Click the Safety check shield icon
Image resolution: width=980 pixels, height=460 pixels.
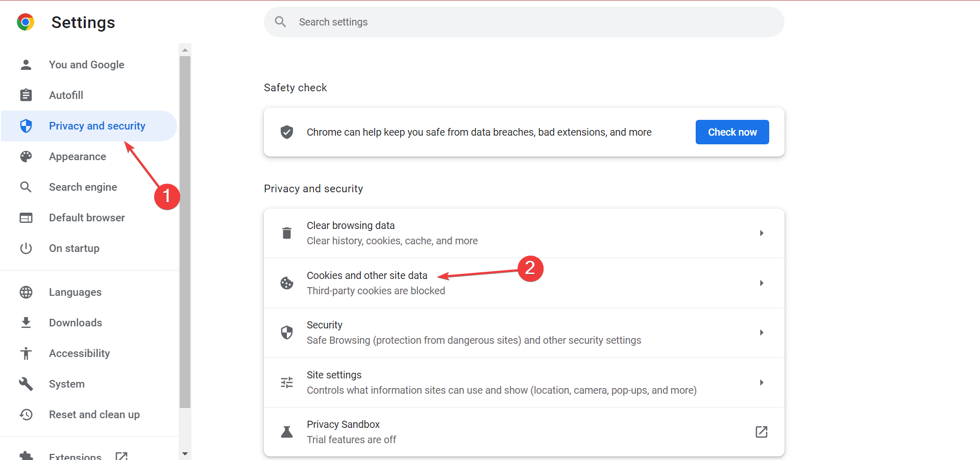(287, 132)
